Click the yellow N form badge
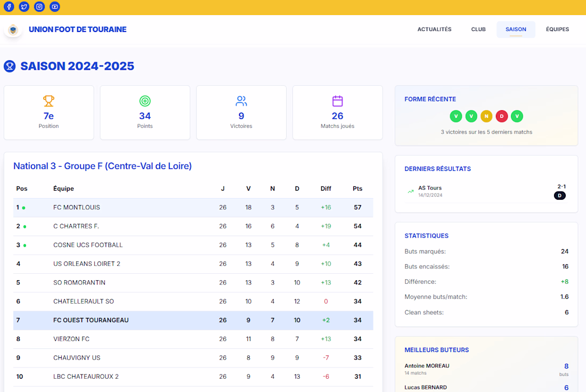This screenshot has width=586, height=392. [x=486, y=116]
